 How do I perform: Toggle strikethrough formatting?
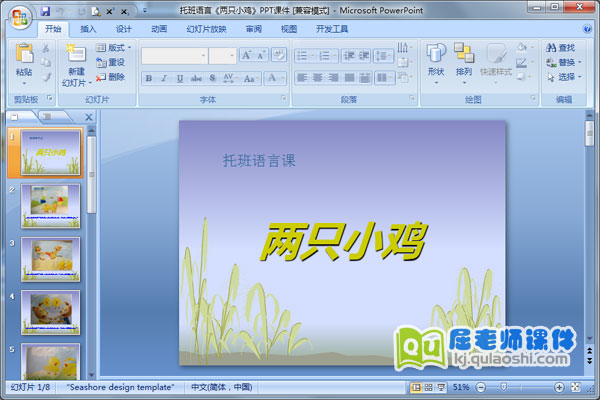[x=196, y=78]
